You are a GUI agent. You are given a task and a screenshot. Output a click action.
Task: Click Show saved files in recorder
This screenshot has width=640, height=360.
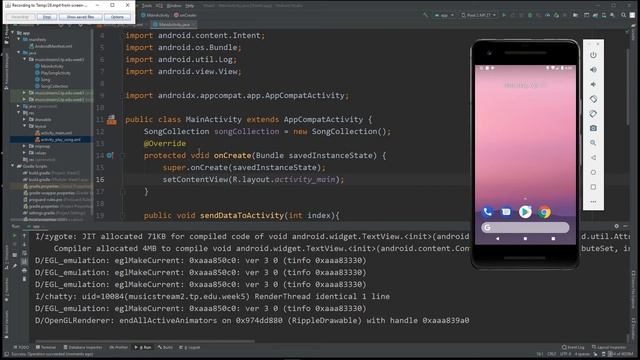[x=80, y=17]
